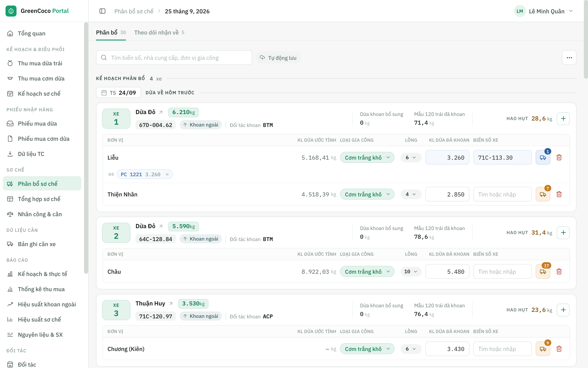Click the main page vertical scrollbar
The height and width of the screenshot is (368, 588).
(585, 39)
